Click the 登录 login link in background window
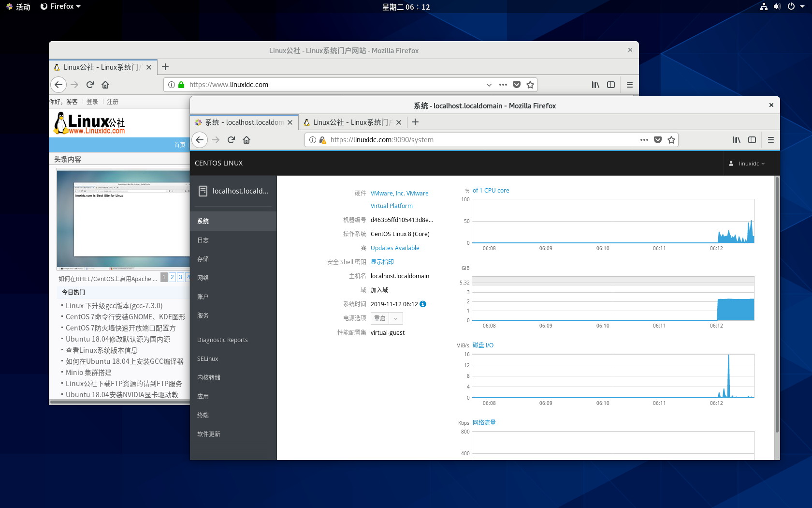This screenshot has height=508, width=812. [x=92, y=102]
